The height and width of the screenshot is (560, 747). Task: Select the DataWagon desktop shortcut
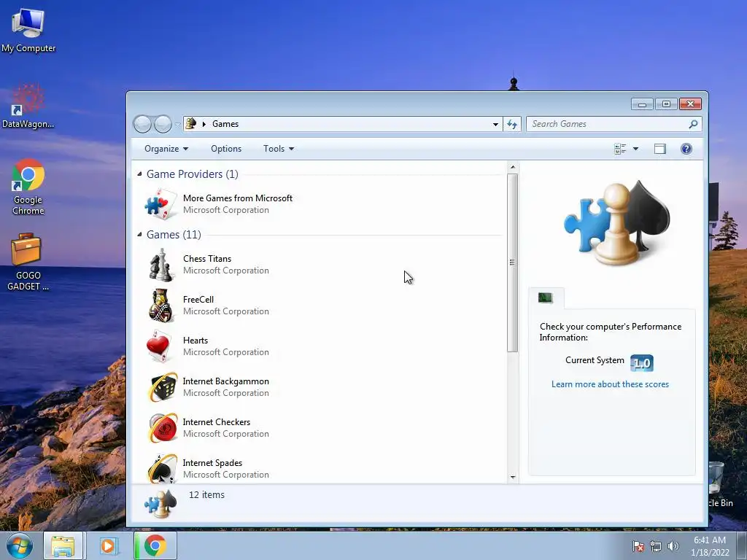tap(28, 106)
